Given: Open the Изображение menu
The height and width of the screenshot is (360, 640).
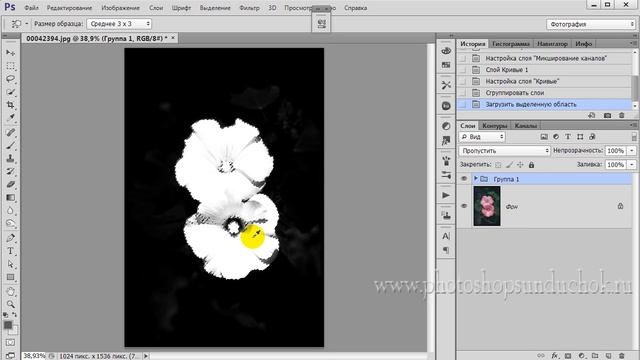Looking at the screenshot, I should tap(120, 8).
